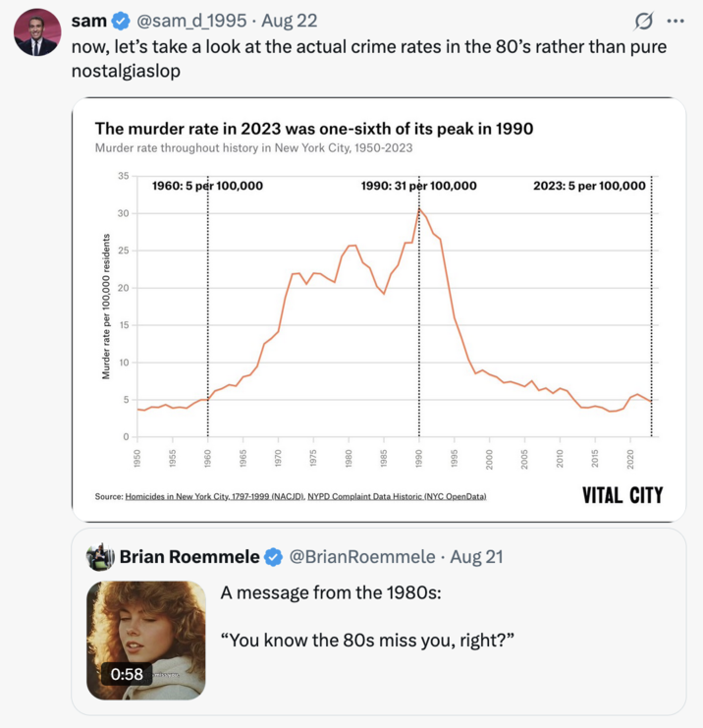Screen dimensions: 703x728
Task: Click the @sam_d_1995 handle
Action: [x=191, y=21]
